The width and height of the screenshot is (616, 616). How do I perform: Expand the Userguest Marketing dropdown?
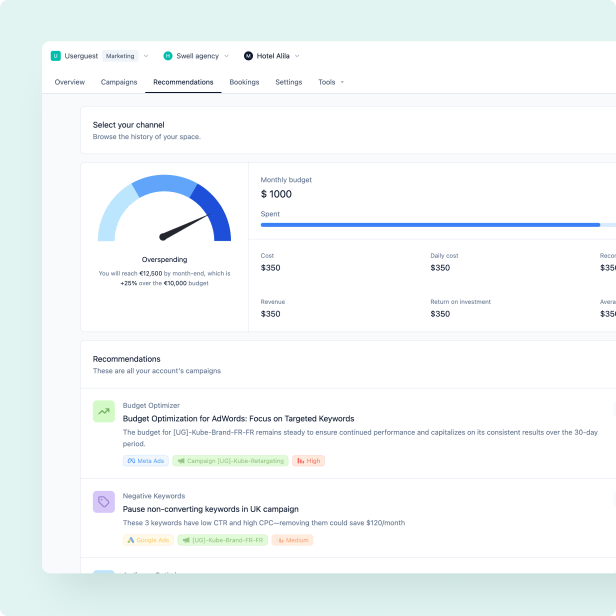[x=146, y=56]
